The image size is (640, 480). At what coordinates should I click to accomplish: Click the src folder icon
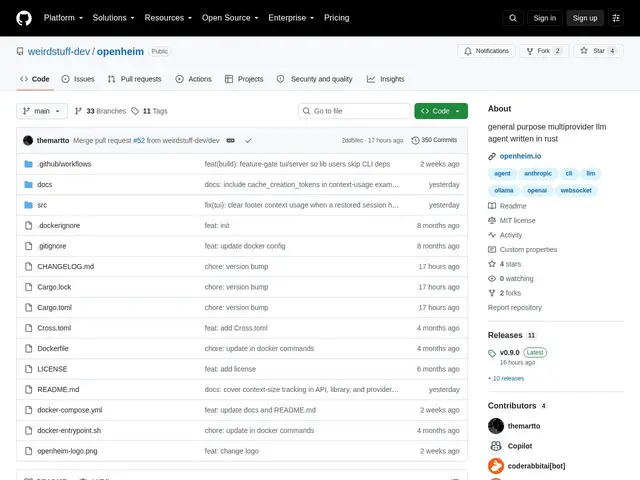pos(28,205)
